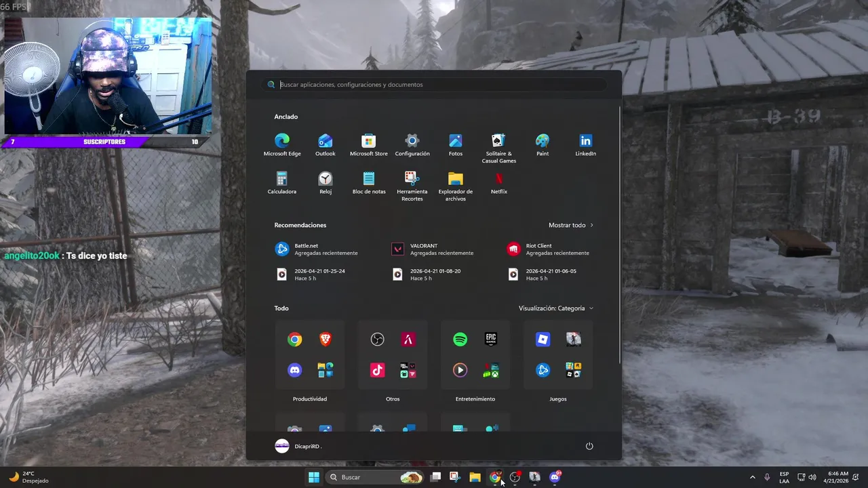This screenshot has height=488, width=868.
Task: Click Mostrar todo recommendations link
Action: click(x=571, y=225)
